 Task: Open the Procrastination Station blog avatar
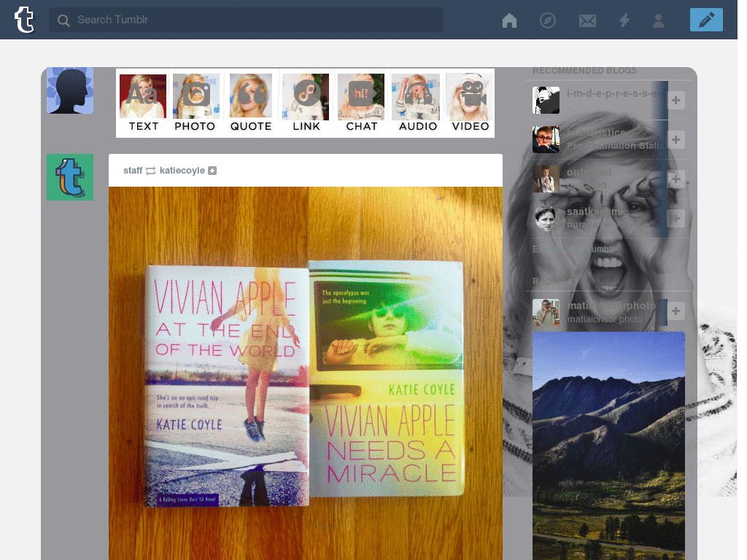(546, 139)
